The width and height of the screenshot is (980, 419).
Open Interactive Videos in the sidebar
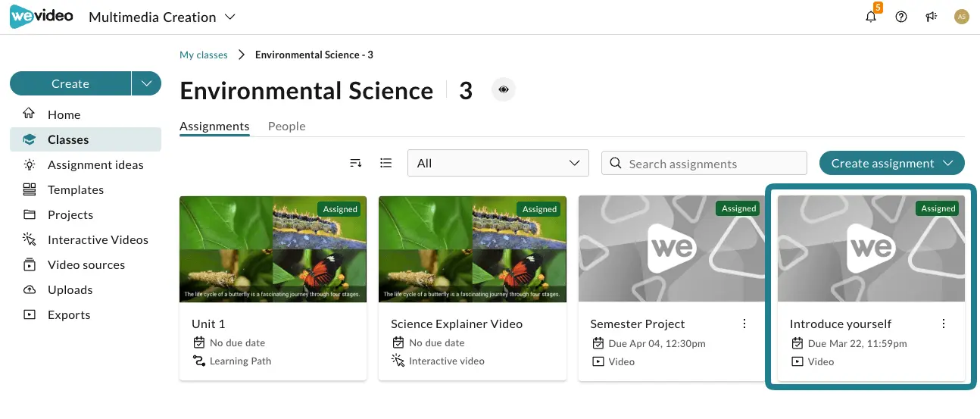point(86,239)
